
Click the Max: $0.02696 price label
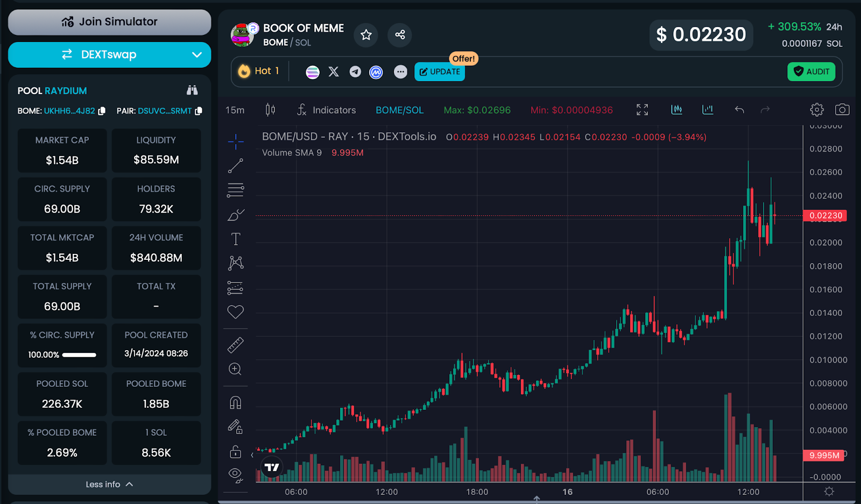(477, 110)
